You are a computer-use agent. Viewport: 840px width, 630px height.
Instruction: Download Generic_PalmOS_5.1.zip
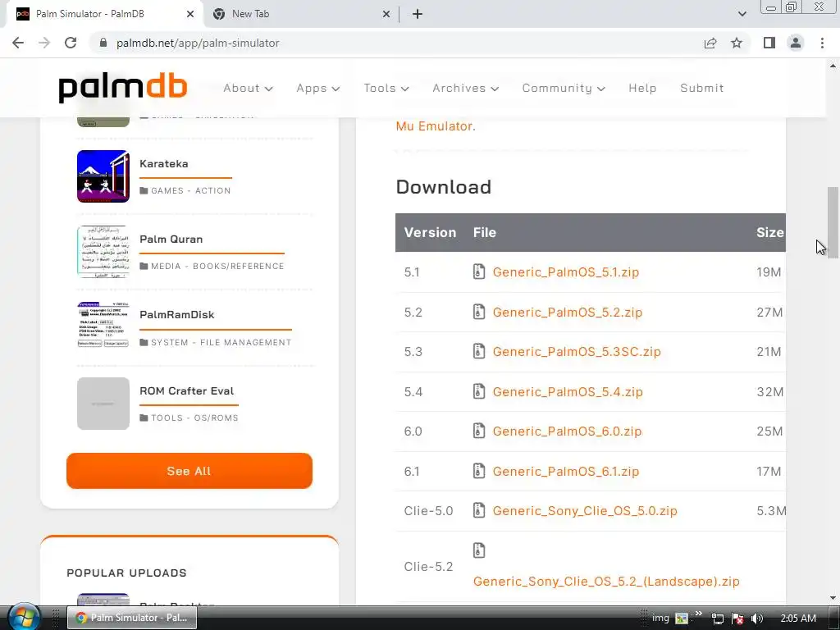[x=566, y=272]
